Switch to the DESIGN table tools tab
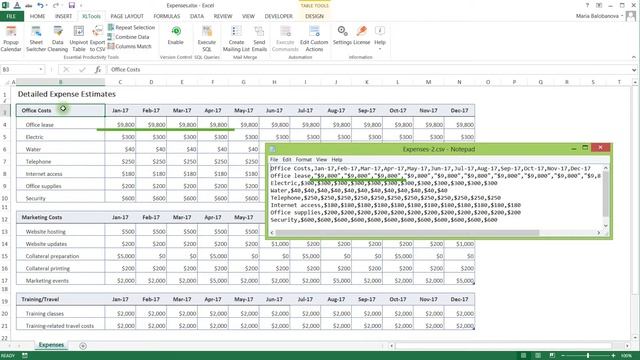The image size is (640, 360). (314, 16)
